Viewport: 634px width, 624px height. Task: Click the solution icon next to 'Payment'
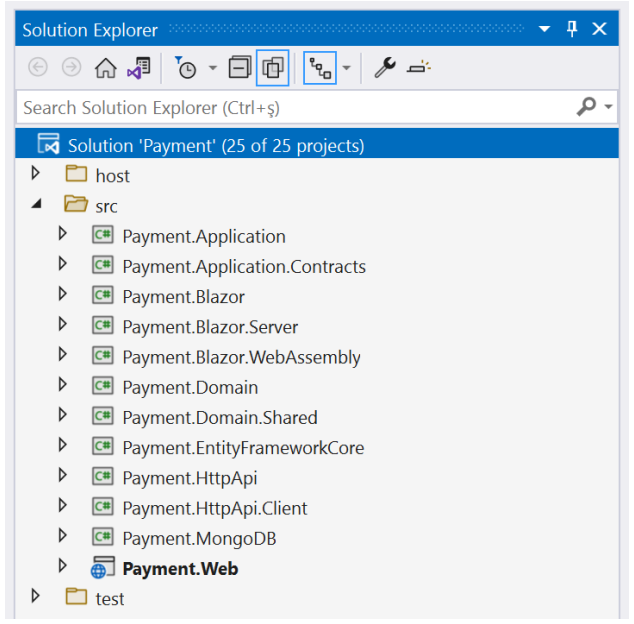tap(48, 144)
